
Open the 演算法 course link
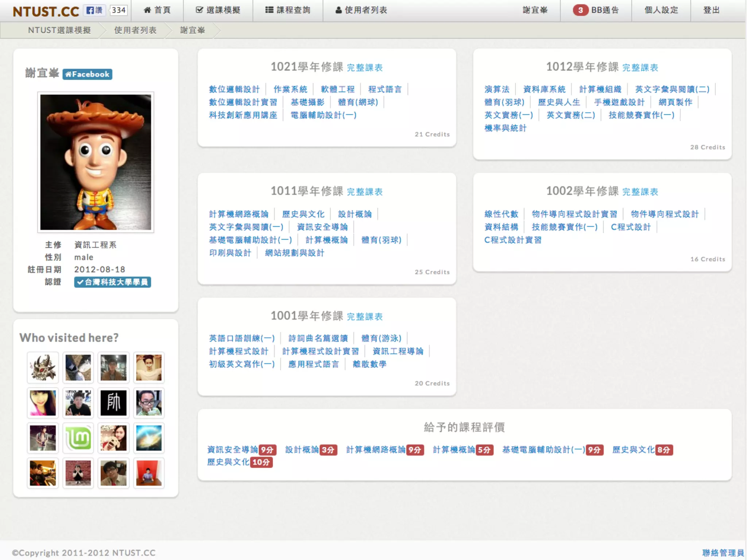tap(497, 89)
